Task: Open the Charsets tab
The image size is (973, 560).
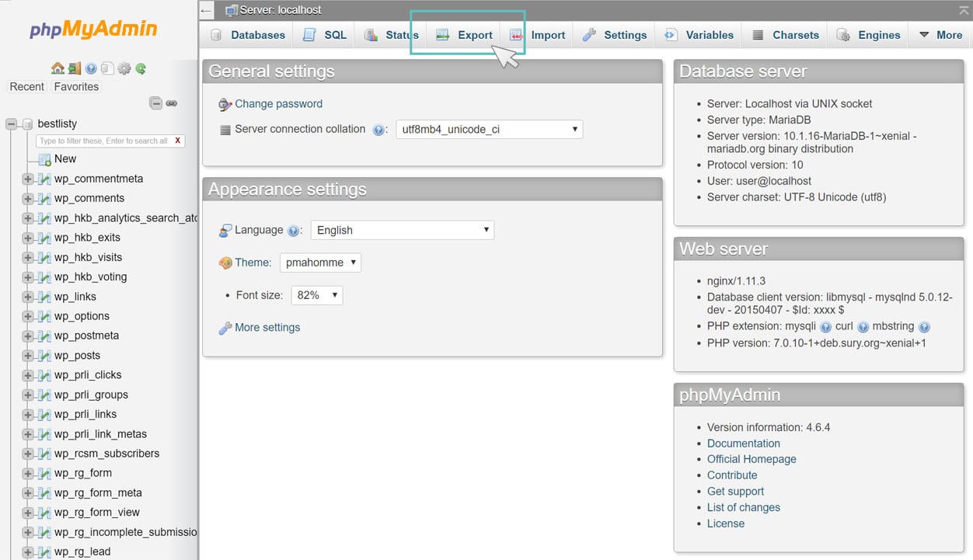Action: 785,35
